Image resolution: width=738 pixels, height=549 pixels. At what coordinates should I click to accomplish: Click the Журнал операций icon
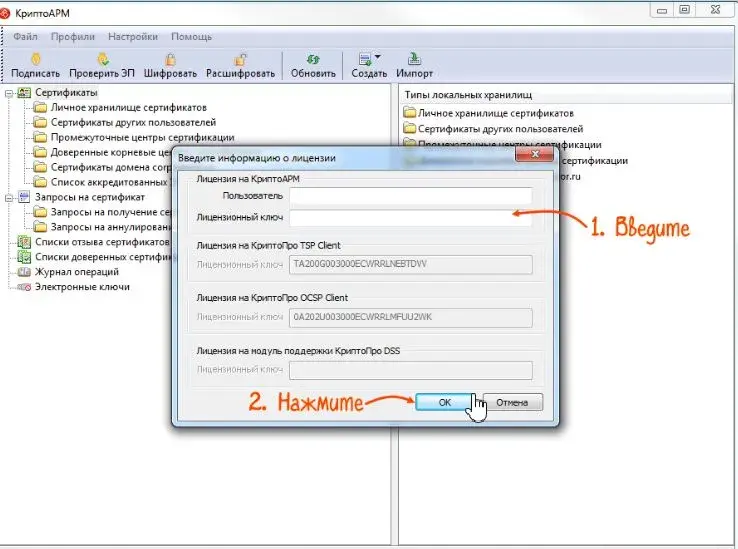24,272
